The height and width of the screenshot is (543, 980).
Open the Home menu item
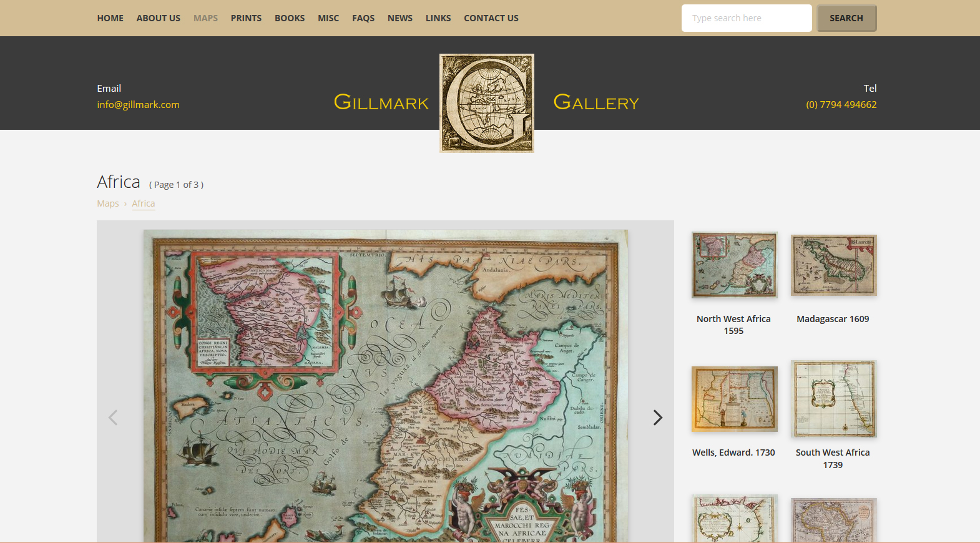(x=110, y=18)
